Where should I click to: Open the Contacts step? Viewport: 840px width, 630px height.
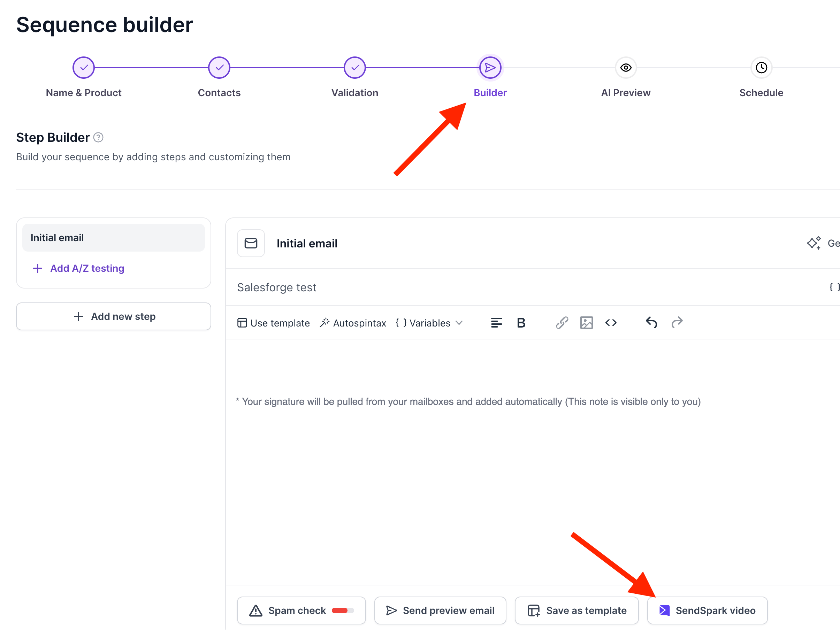coord(219,68)
